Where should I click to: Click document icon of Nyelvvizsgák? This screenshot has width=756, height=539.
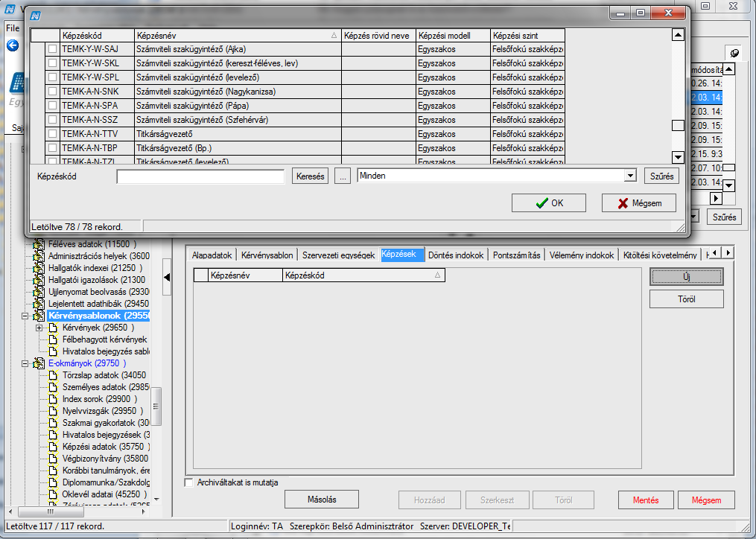[53, 411]
